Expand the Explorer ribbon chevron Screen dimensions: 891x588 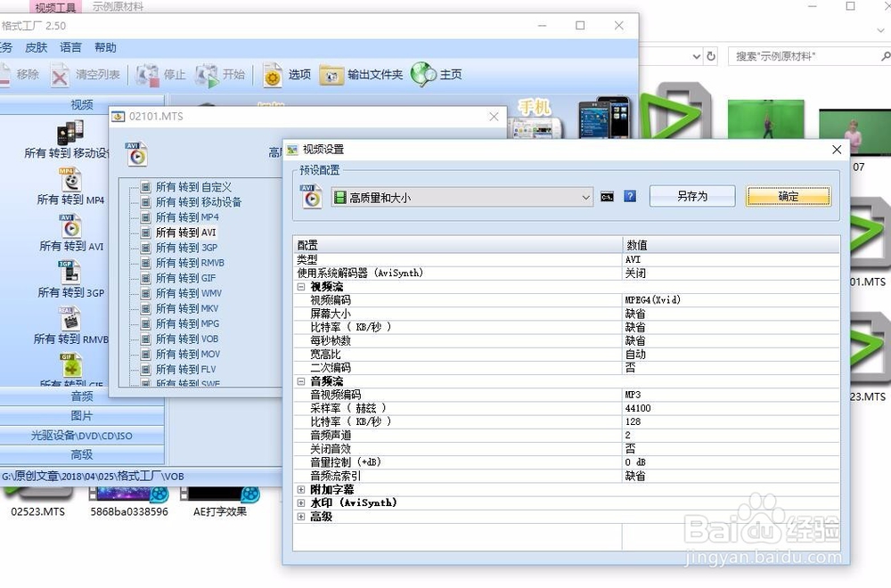pos(880,31)
